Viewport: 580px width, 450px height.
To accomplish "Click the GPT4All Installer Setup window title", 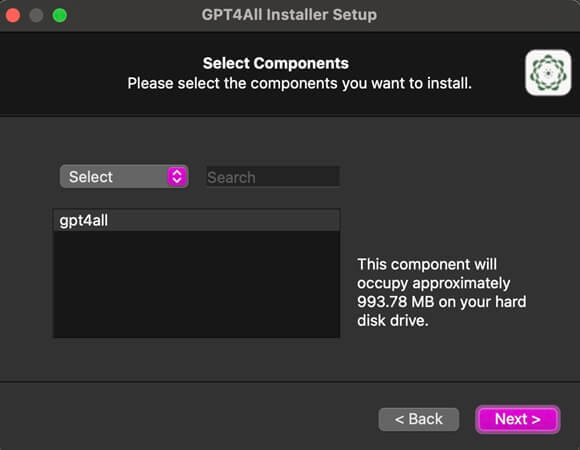I will coord(289,15).
